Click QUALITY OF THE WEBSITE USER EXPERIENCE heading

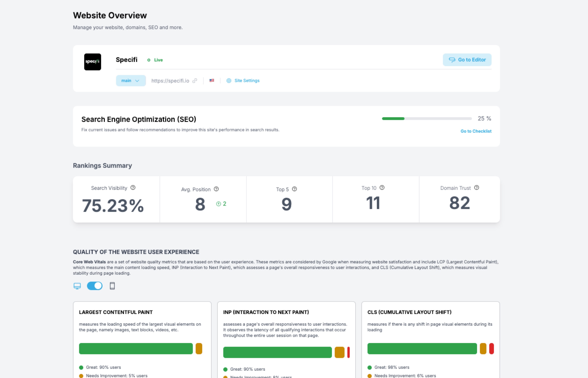(x=136, y=252)
